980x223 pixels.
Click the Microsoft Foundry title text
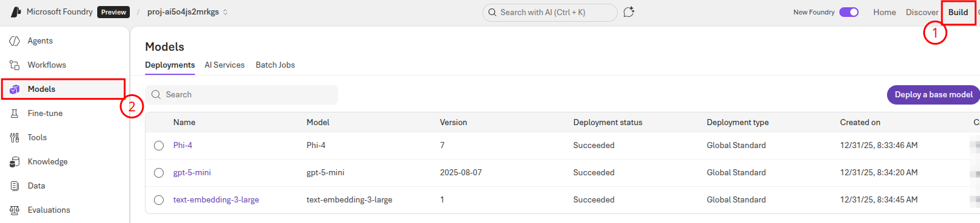point(60,11)
